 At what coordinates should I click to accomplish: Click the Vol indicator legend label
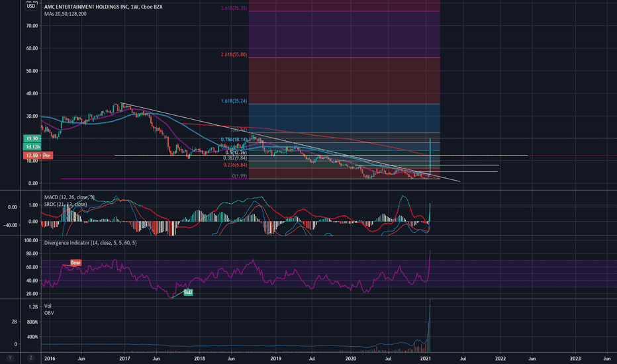48,306
